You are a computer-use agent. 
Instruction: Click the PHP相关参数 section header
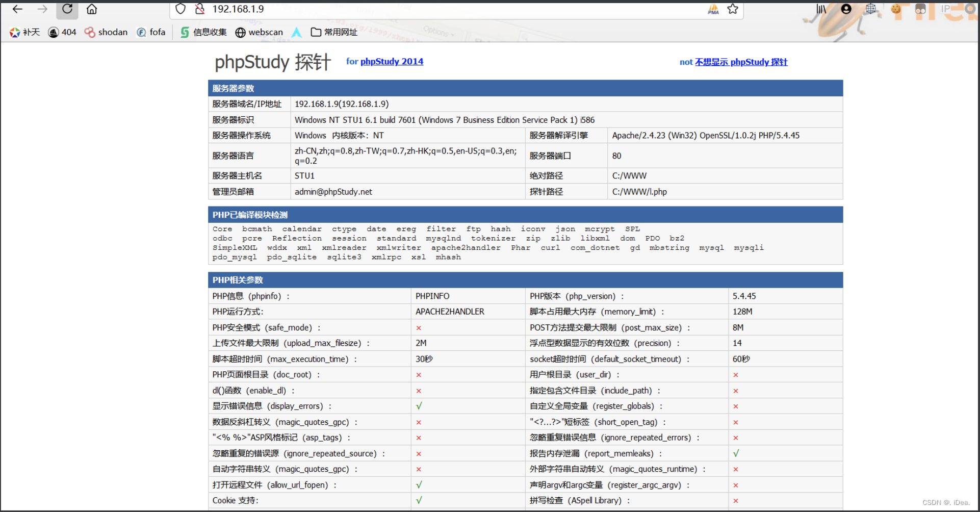tap(525, 280)
